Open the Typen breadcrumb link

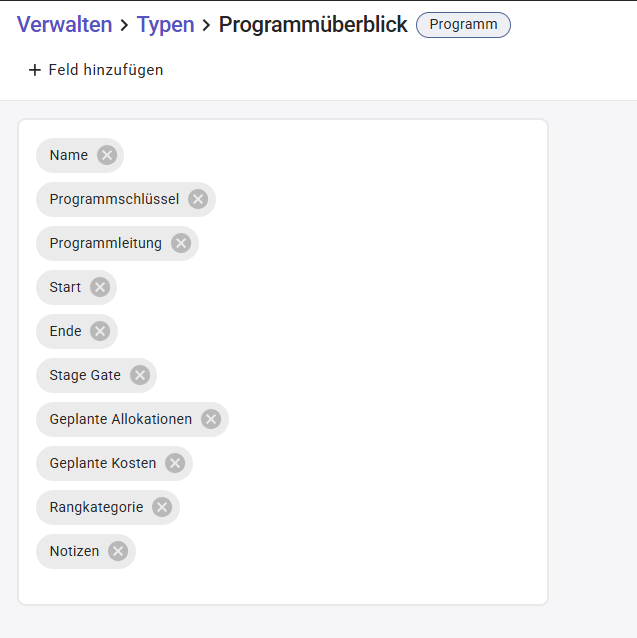(165, 25)
